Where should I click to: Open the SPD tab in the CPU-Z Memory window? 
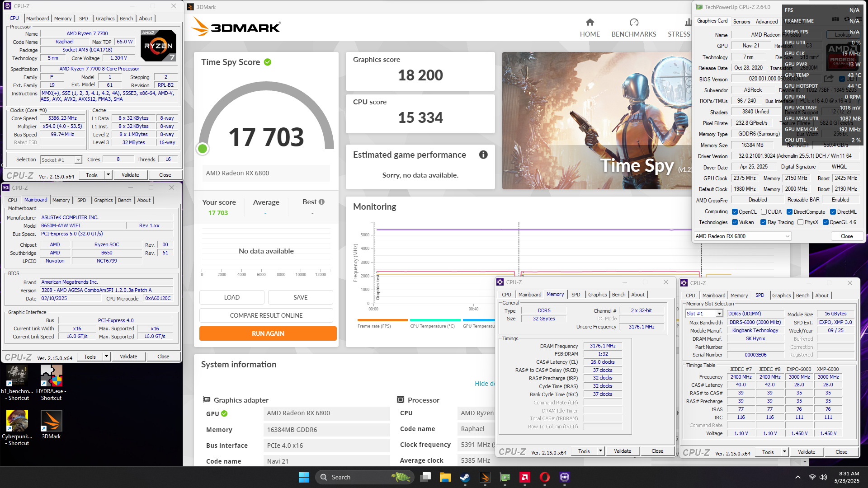(576, 295)
